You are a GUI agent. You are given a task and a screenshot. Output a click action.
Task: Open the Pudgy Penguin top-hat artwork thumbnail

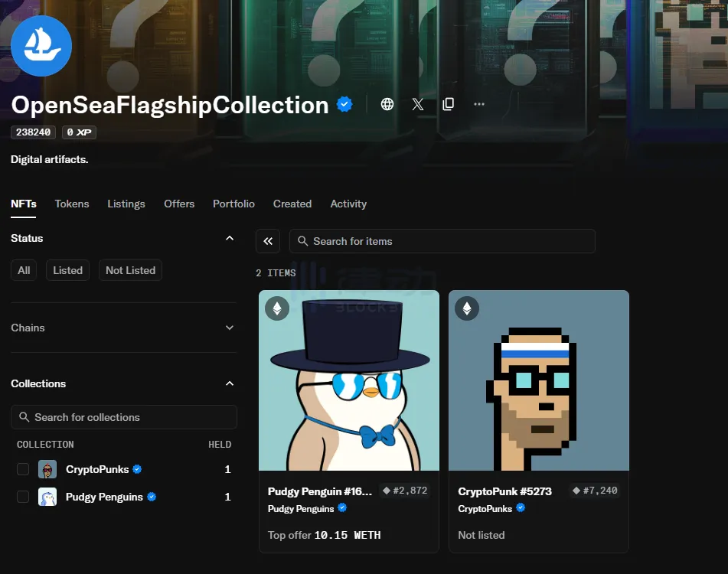(x=349, y=380)
